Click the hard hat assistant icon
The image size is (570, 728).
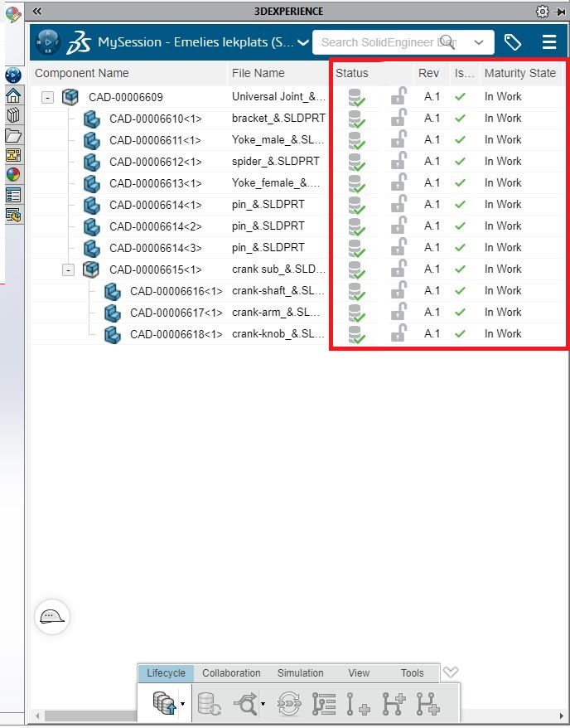(52, 617)
